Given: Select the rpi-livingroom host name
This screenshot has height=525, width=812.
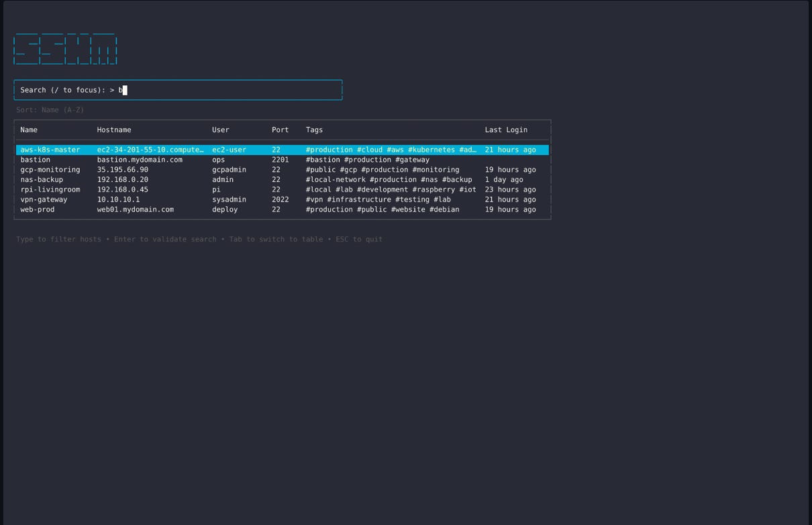Looking at the screenshot, I should pyautogui.click(x=50, y=189).
